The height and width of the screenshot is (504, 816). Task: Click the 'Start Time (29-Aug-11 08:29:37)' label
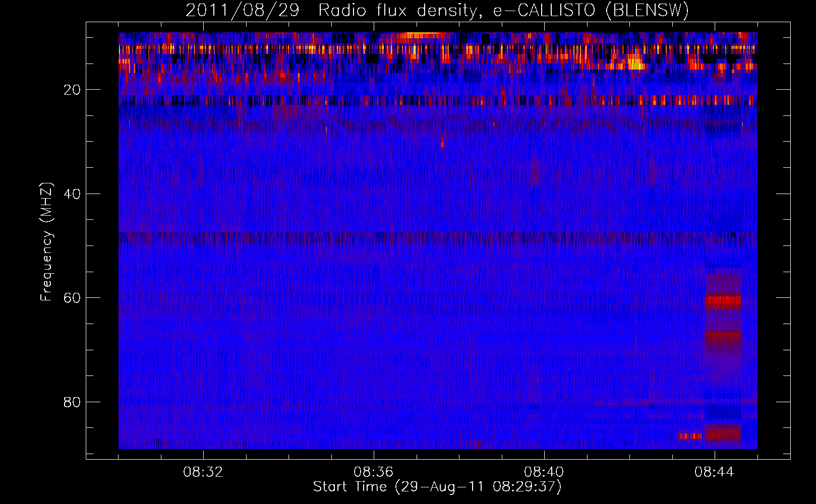point(437,487)
